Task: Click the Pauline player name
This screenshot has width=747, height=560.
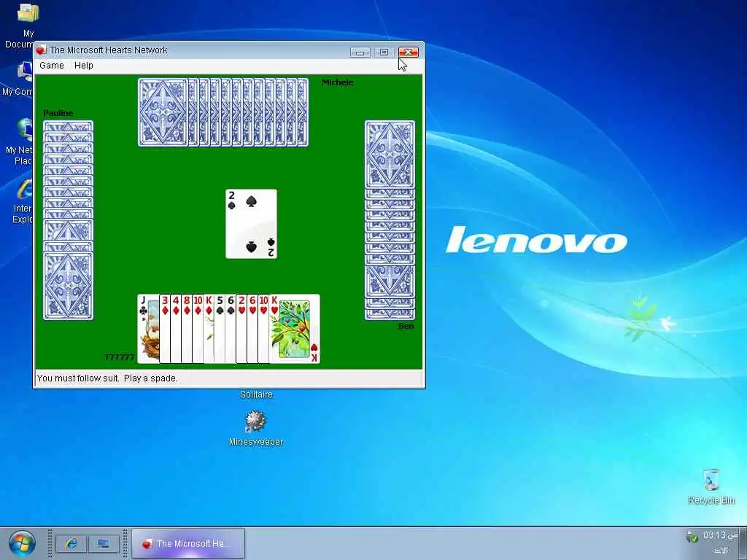Action: (58, 113)
